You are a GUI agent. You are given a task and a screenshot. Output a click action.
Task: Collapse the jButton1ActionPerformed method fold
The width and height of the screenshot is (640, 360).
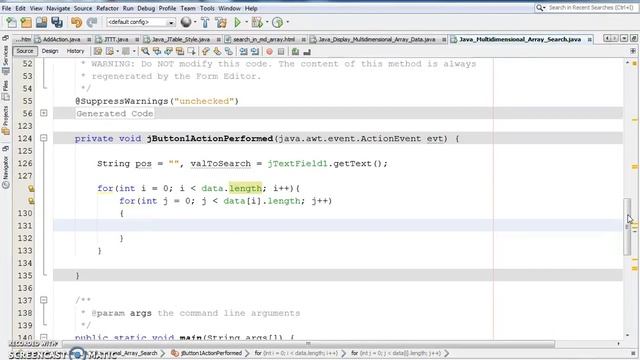coord(44,138)
